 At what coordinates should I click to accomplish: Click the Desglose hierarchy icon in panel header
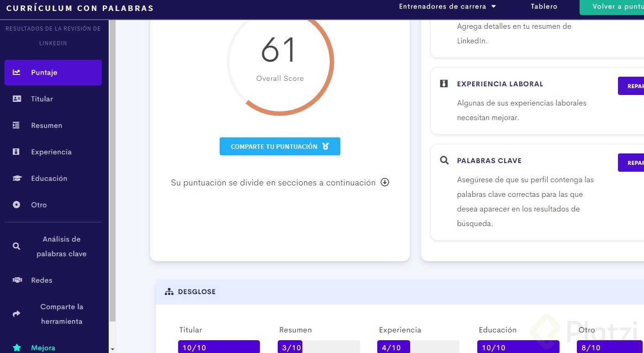tap(169, 291)
